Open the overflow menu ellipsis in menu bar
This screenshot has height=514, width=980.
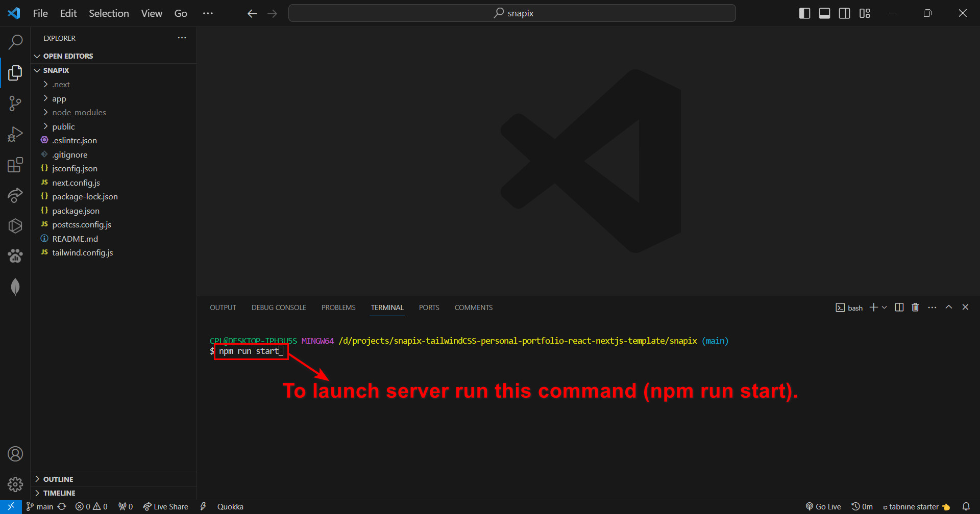point(208,13)
